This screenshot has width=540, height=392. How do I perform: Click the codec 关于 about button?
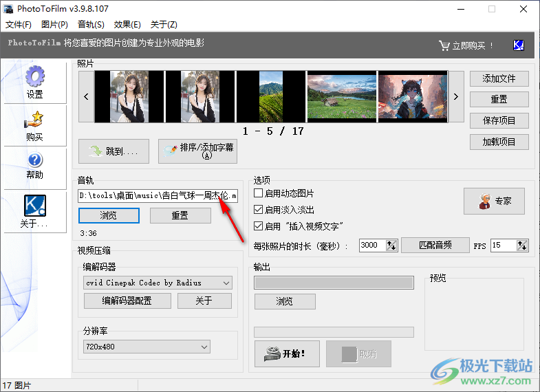(204, 301)
